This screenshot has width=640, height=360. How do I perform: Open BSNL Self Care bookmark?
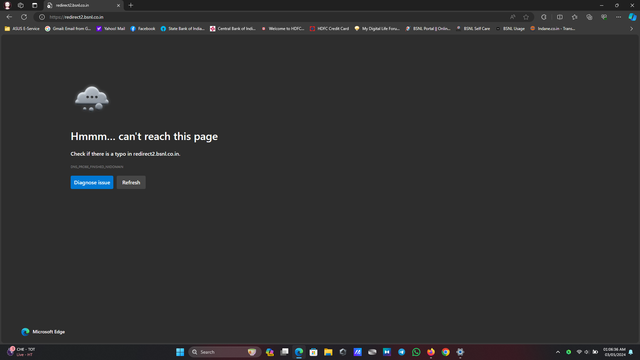tap(473, 29)
